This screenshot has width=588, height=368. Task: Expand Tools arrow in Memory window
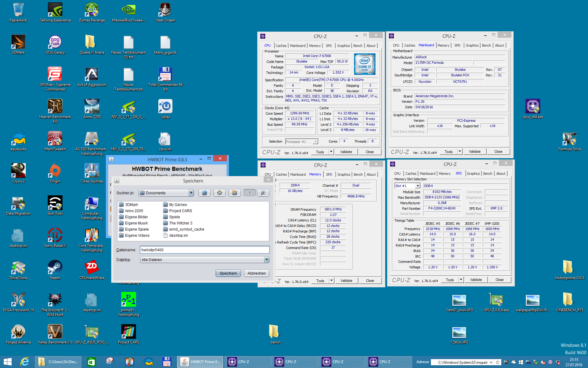[331, 281]
